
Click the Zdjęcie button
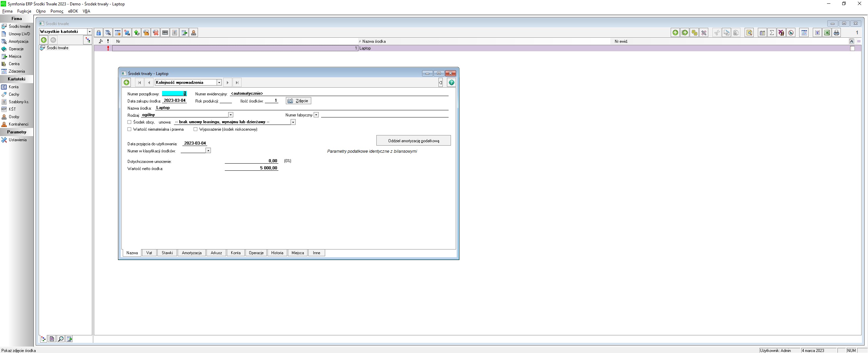[298, 101]
